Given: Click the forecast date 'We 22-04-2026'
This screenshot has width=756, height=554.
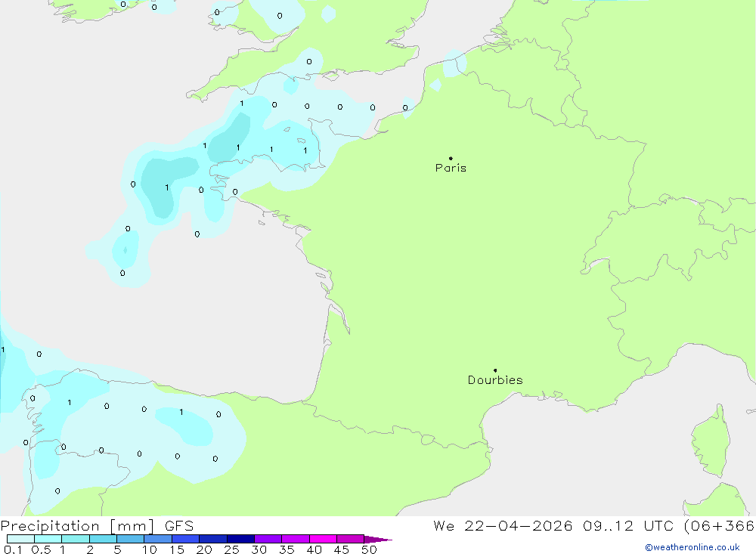Looking at the screenshot, I should (503, 526).
